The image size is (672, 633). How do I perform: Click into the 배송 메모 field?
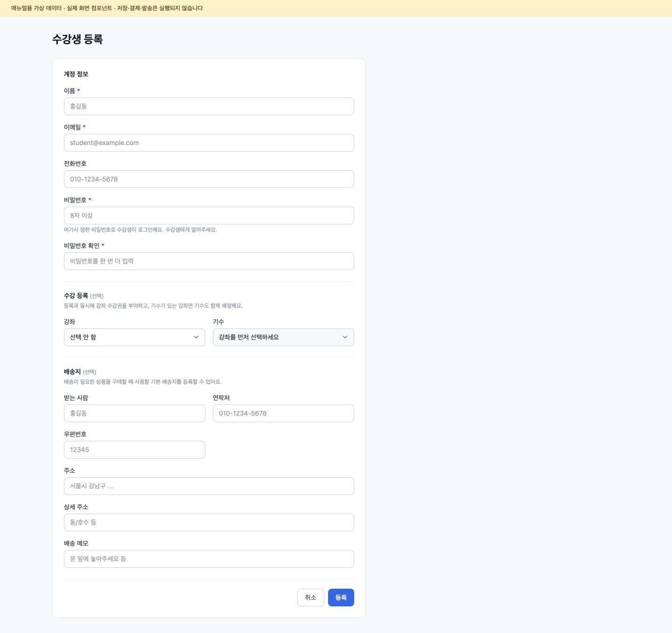209,559
